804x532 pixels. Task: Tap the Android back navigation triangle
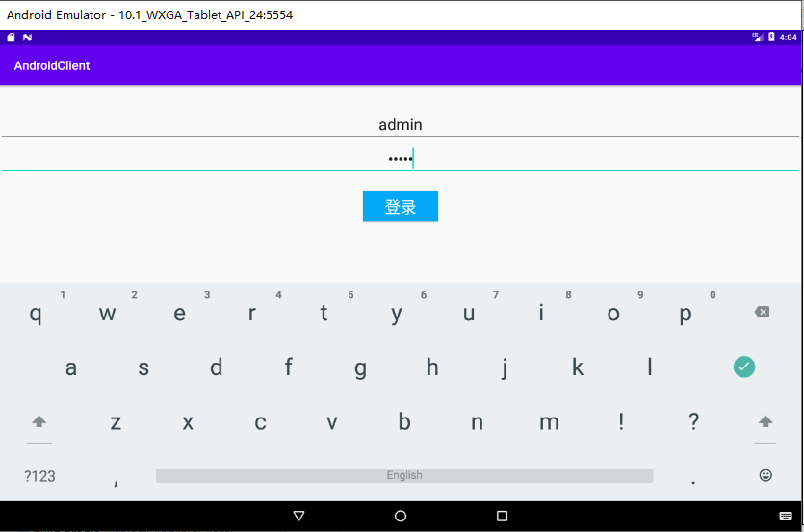pos(298,516)
